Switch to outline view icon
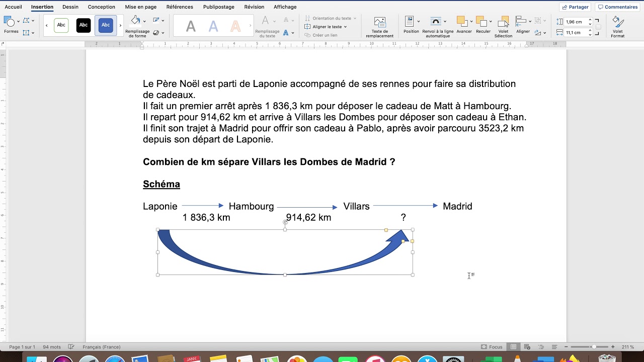 [x=540, y=347]
